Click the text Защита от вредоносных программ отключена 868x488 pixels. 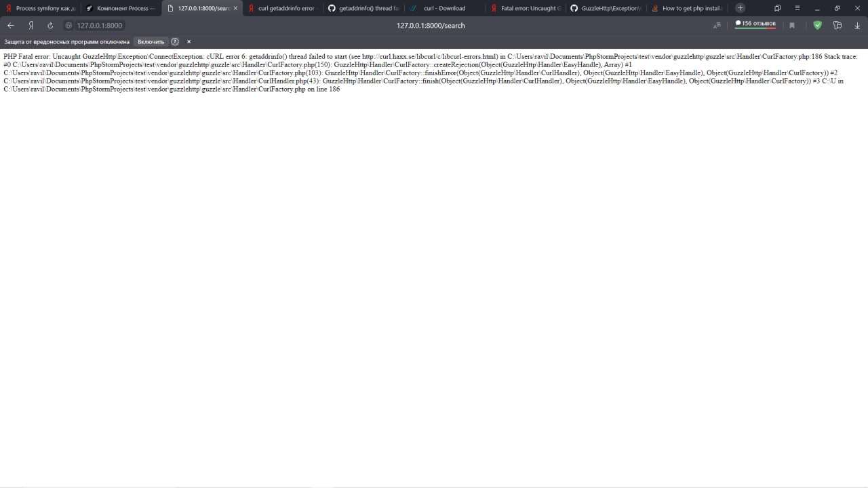point(66,41)
